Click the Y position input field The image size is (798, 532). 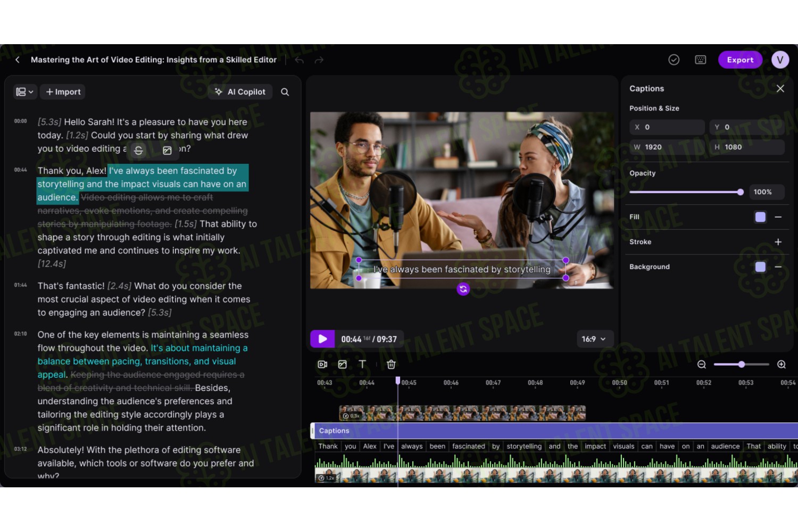[x=747, y=127]
